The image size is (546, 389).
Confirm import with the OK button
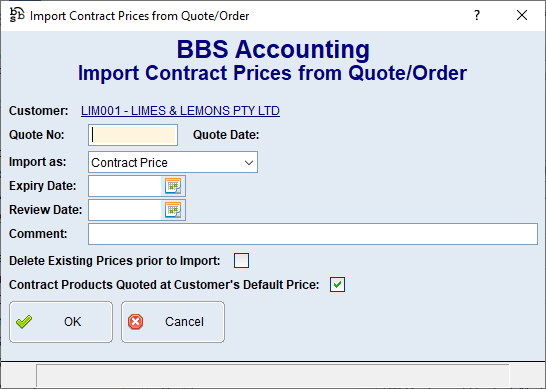coord(61,322)
